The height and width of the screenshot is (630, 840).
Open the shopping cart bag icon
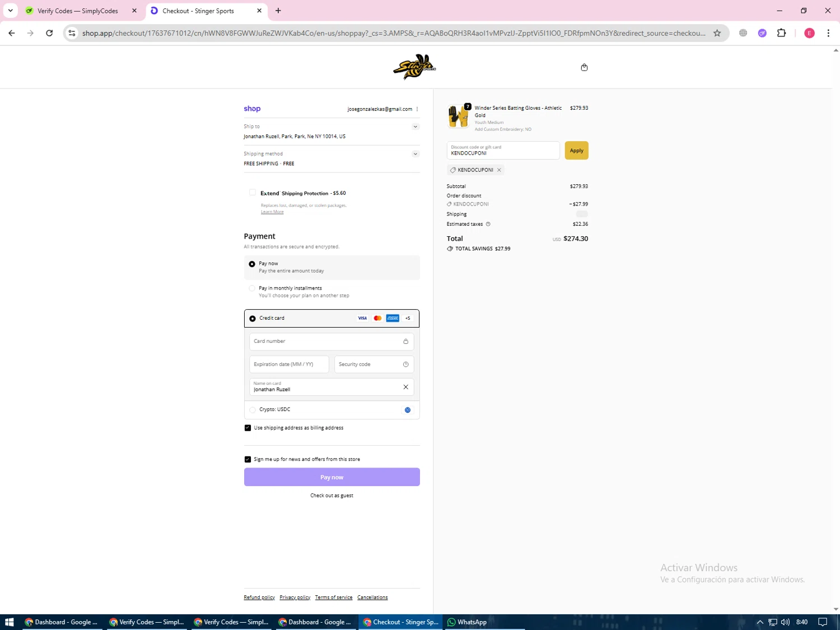point(584,67)
